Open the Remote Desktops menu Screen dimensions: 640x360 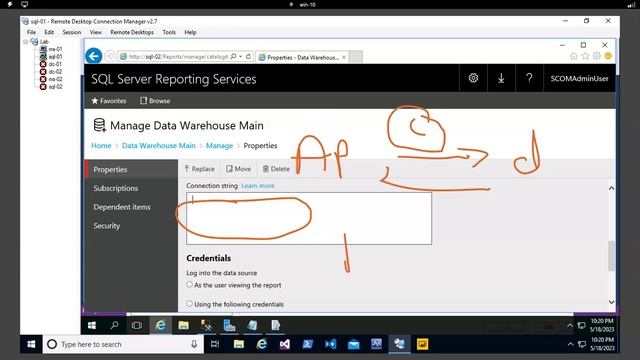click(132, 32)
